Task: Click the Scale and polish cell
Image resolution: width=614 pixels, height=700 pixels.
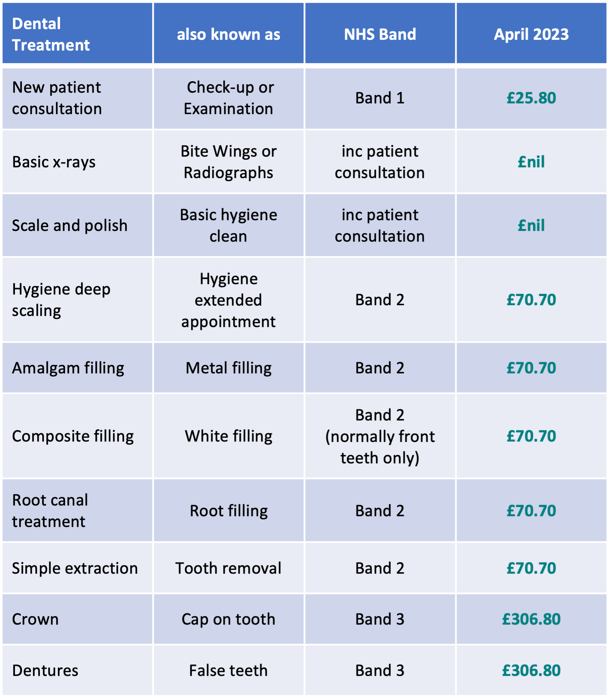Action: tap(77, 225)
